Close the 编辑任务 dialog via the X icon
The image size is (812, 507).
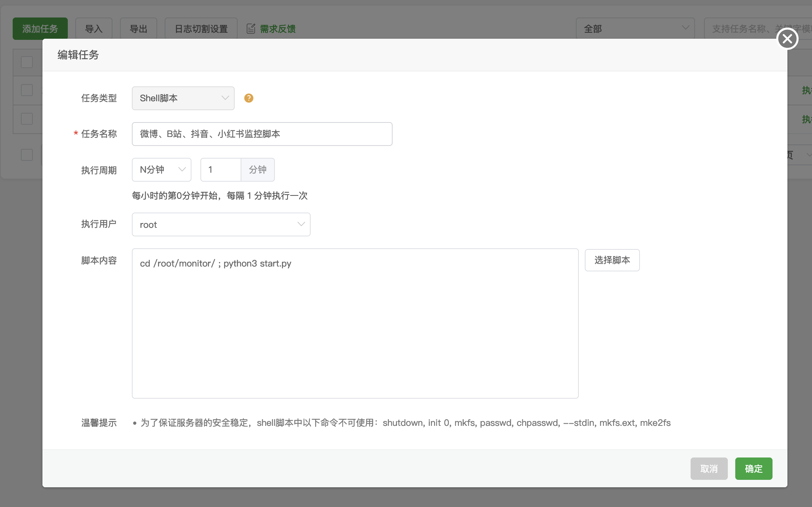[x=787, y=38]
